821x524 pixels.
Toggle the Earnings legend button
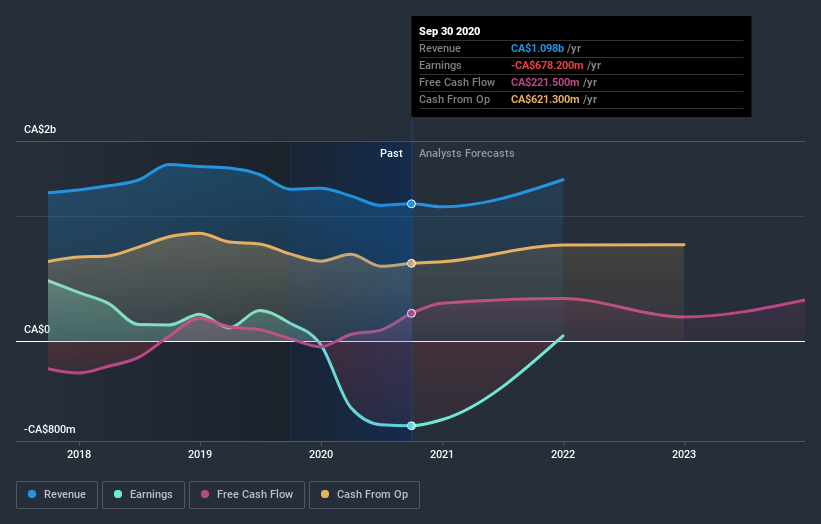point(143,495)
